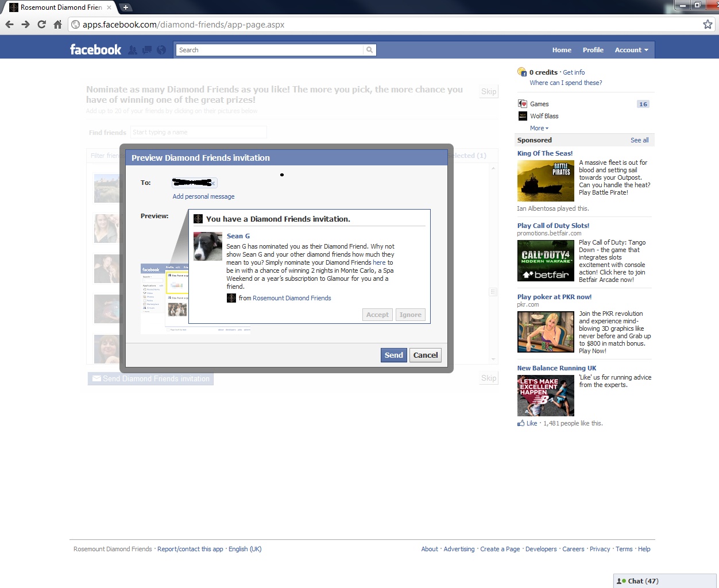Open 'Where can I spend these?' link
The width and height of the screenshot is (719, 588).
566,83
